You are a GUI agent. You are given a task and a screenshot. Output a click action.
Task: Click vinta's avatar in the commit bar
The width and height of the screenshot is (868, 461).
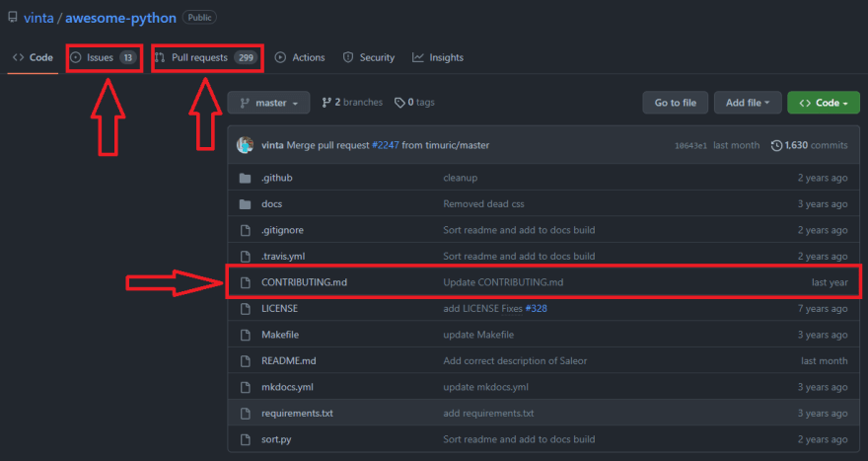tap(246, 145)
